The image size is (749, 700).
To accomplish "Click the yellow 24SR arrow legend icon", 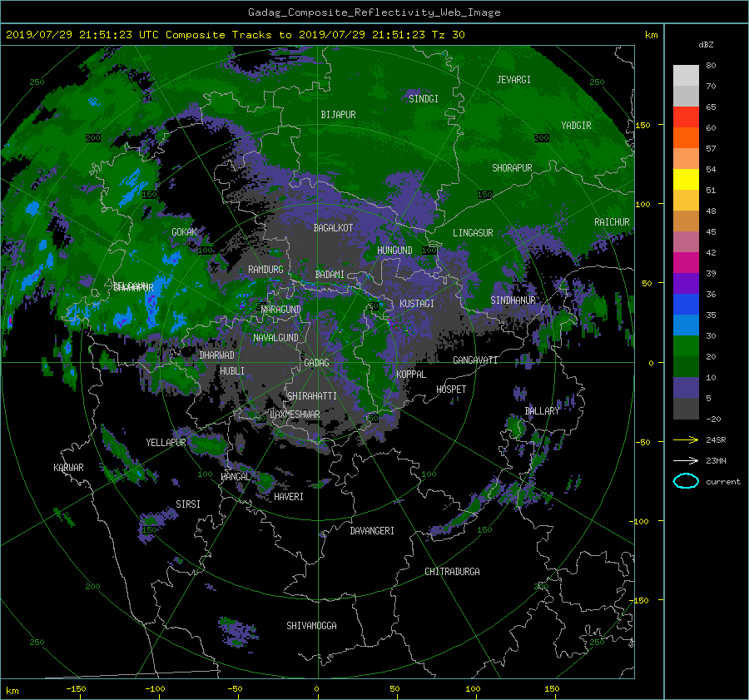I will [x=686, y=439].
